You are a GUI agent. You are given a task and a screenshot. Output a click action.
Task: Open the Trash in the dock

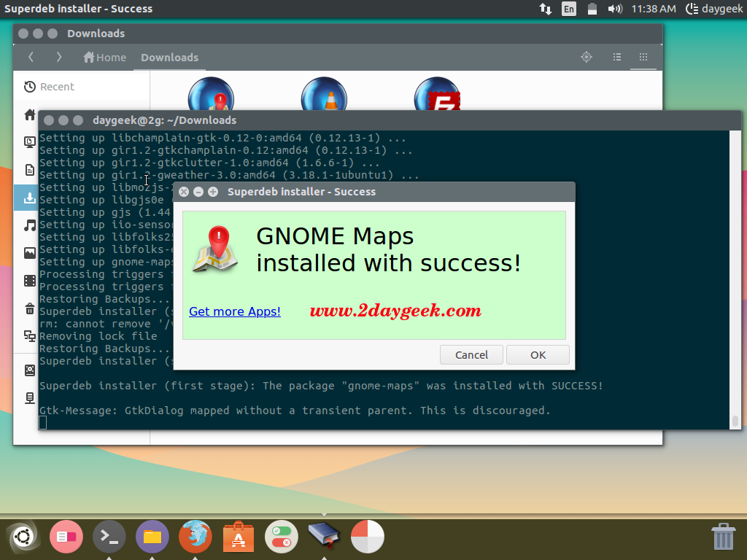(723, 536)
